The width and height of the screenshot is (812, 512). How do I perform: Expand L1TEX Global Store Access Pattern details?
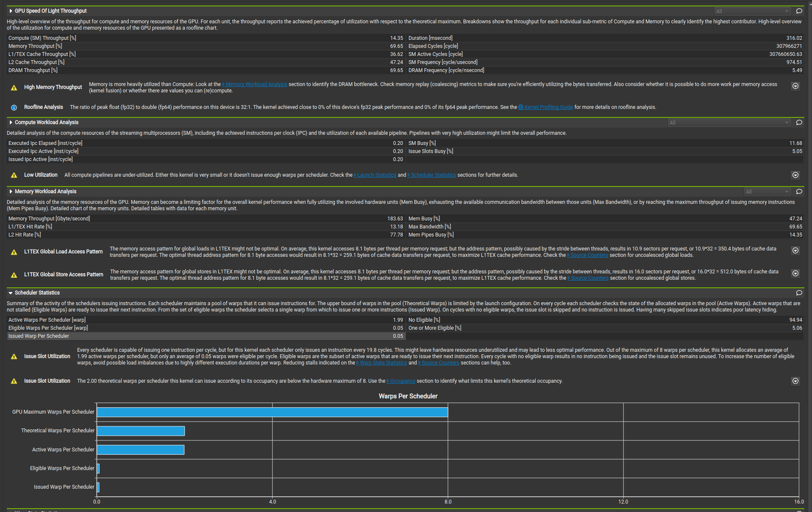(795, 273)
